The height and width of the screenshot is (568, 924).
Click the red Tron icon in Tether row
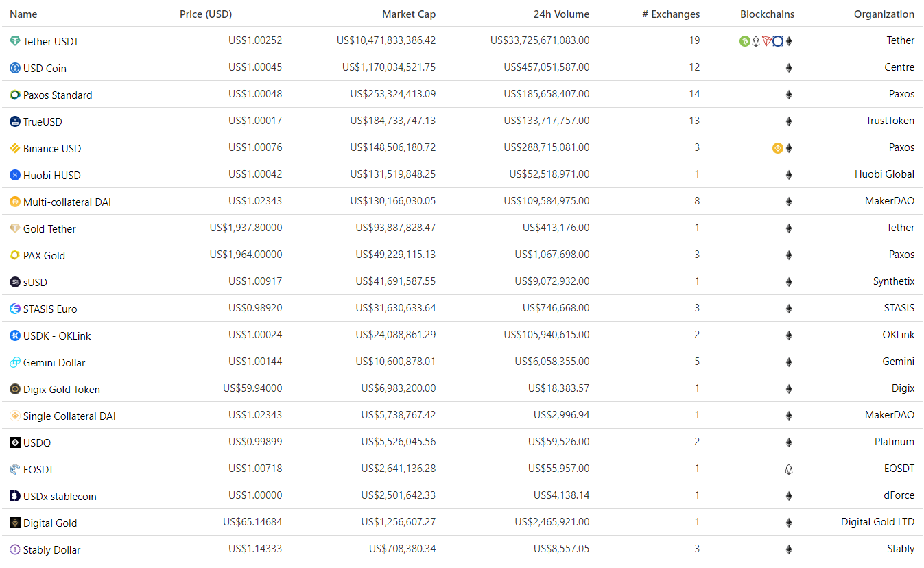[766, 41]
